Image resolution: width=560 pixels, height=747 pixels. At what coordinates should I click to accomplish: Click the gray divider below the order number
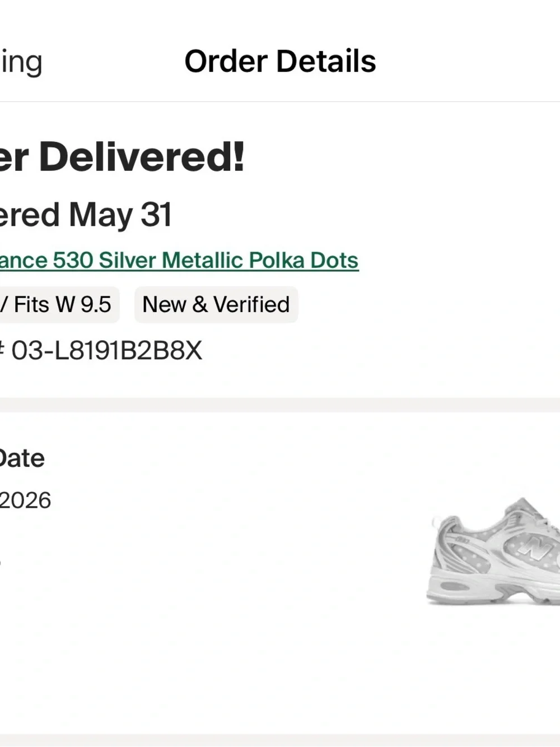coord(280,405)
